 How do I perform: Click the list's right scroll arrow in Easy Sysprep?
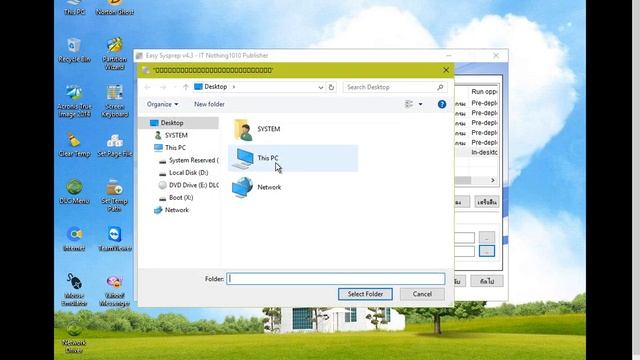click(493, 180)
